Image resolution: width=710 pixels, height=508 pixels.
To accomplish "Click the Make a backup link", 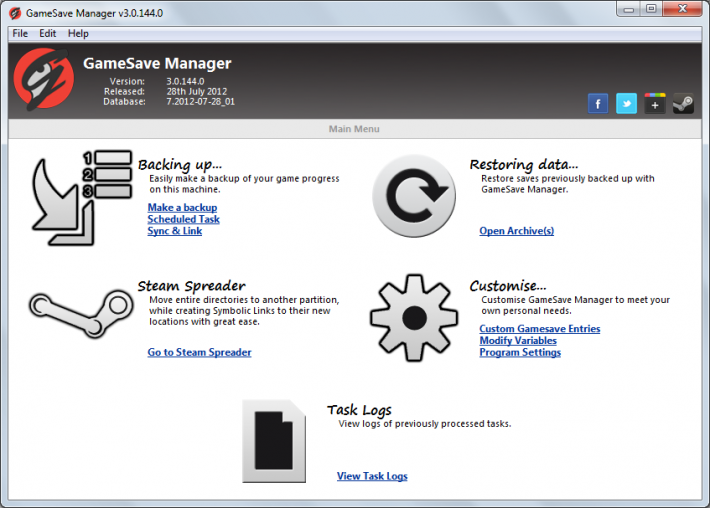I will point(182,207).
